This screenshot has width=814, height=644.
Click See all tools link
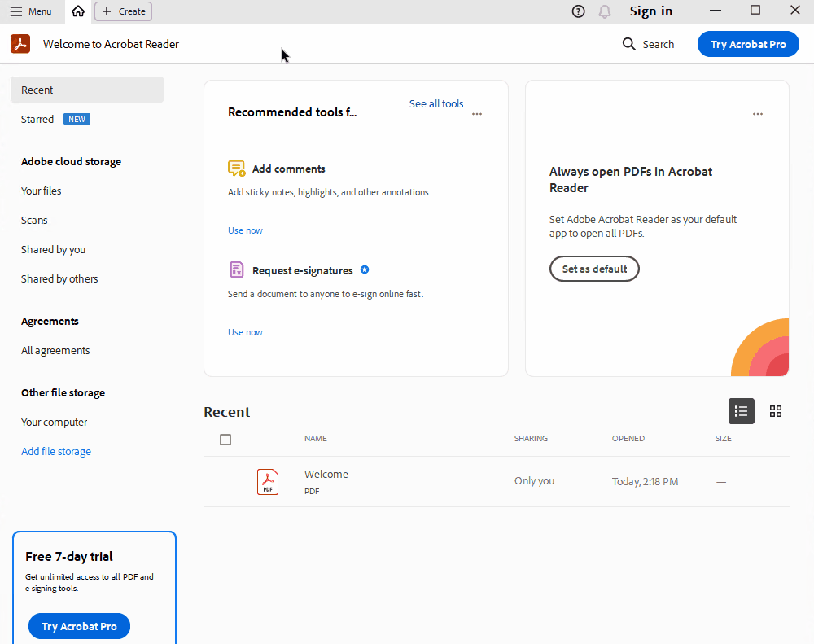(436, 104)
